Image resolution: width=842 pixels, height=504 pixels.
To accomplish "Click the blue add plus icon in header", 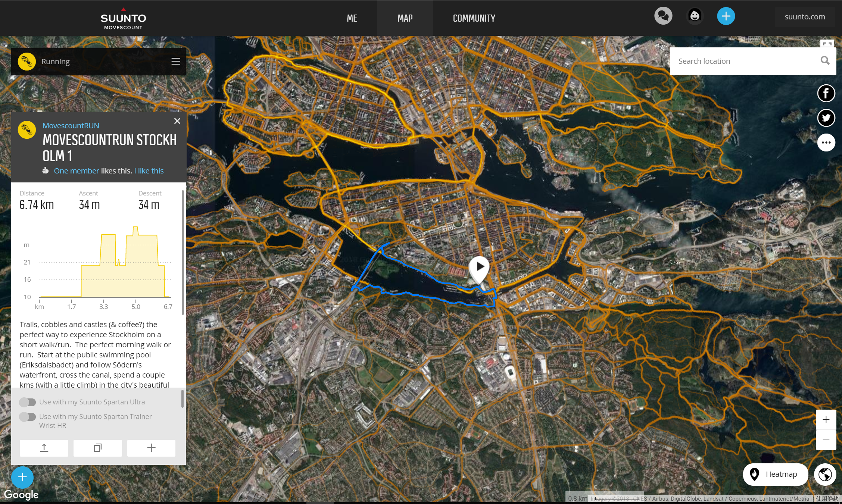I will [726, 16].
